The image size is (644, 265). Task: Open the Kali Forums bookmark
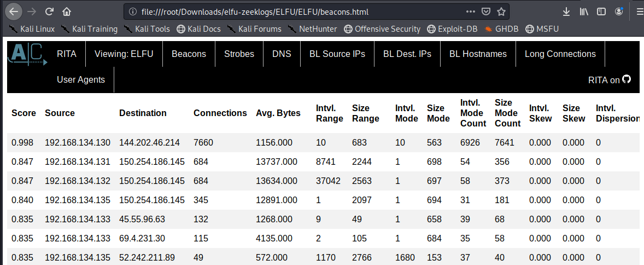(x=254, y=29)
